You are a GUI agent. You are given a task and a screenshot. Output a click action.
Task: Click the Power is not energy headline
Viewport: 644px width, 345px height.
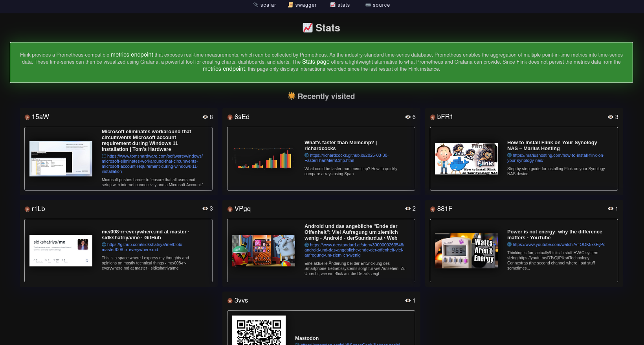pos(555,235)
